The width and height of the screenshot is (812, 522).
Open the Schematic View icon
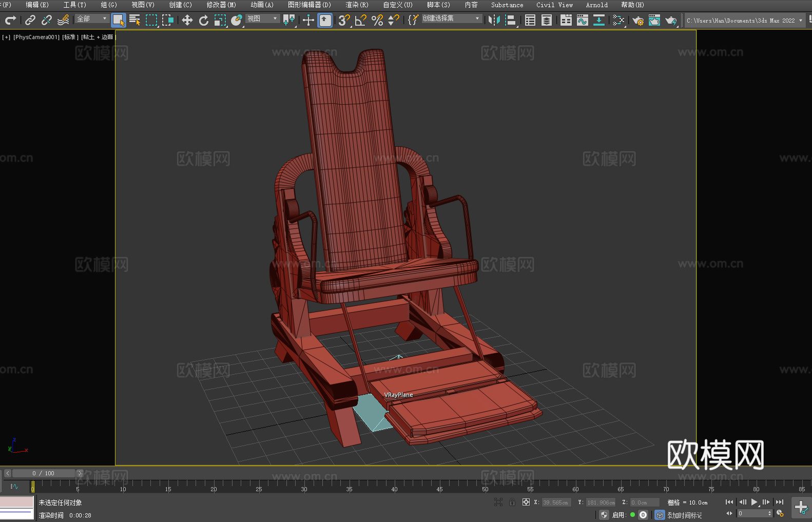click(599, 21)
